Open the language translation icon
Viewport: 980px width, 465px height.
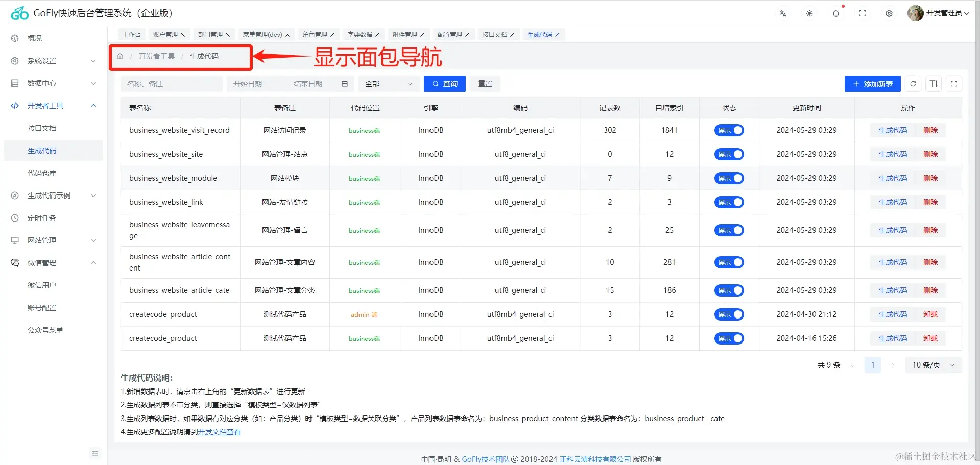[x=783, y=13]
